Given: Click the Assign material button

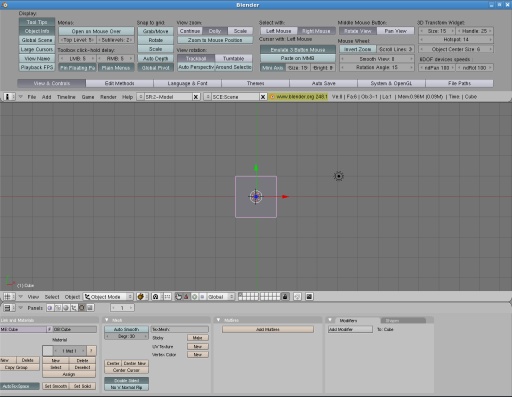Looking at the screenshot, I should [69, 374].
